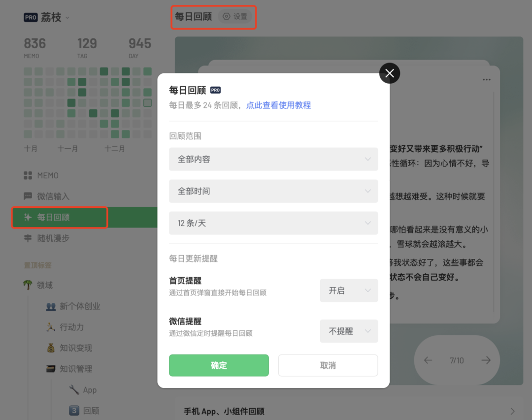This screenshot has width=532, height=420.
Task: Click the 微信输入 chat bubble icon
Action: coord(28,196)
